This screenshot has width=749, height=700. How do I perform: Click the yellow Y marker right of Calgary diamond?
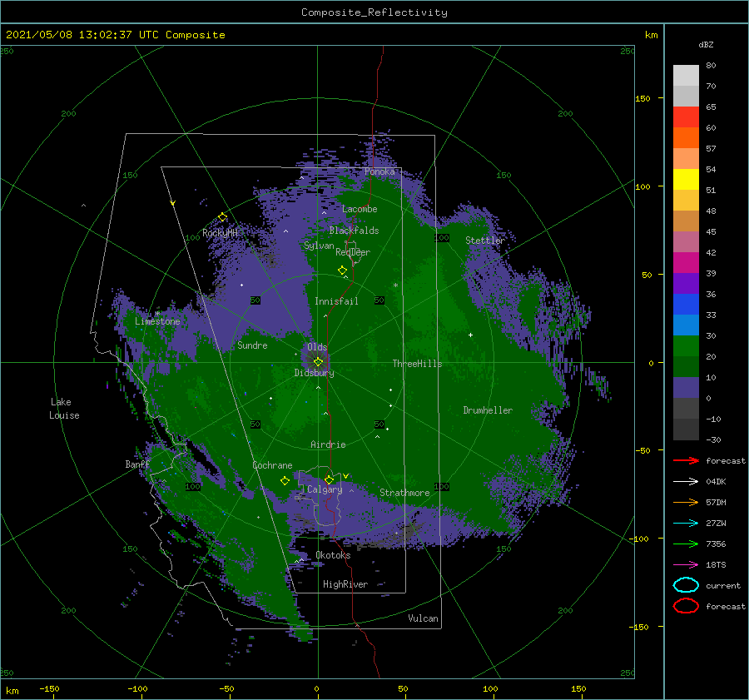345,476
